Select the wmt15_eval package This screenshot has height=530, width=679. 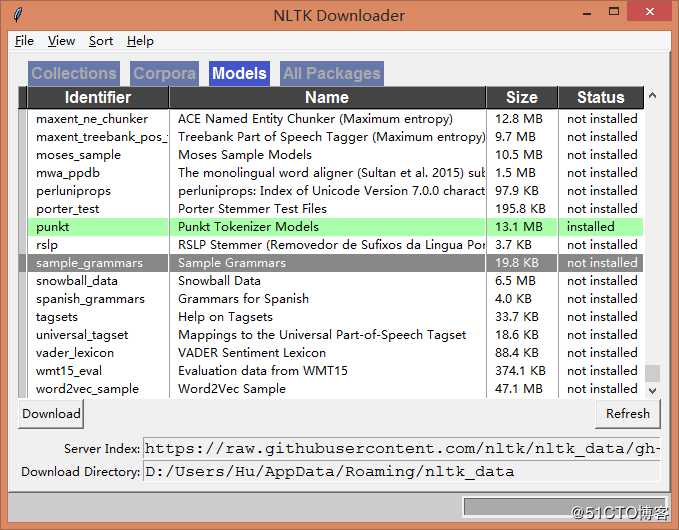pos(69,371)
